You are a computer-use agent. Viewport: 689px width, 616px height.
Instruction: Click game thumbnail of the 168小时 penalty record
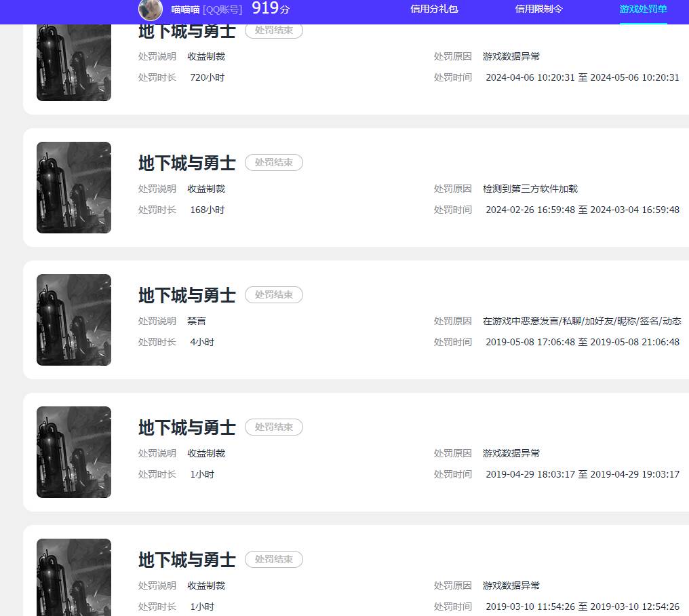coord(74,187)
